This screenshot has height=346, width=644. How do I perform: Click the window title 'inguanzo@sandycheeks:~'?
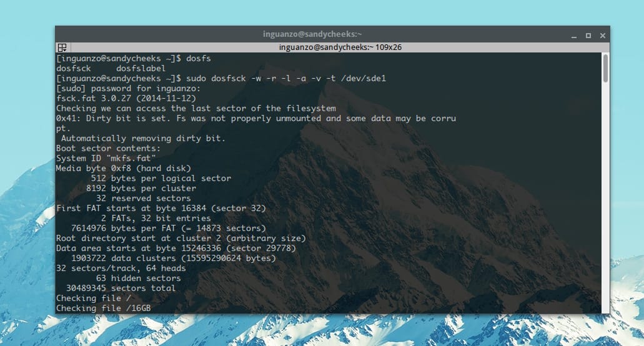click(x=312, y=34)
